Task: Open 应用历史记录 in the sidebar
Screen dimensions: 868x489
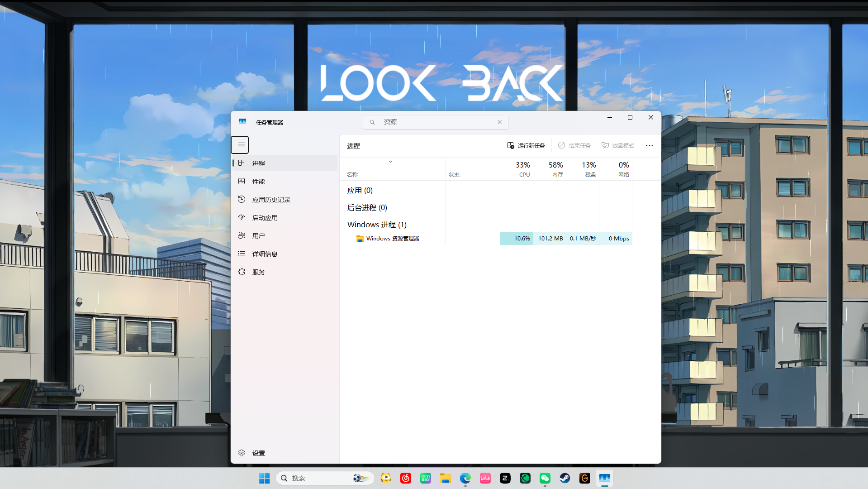Action: [x=285, y=199]
